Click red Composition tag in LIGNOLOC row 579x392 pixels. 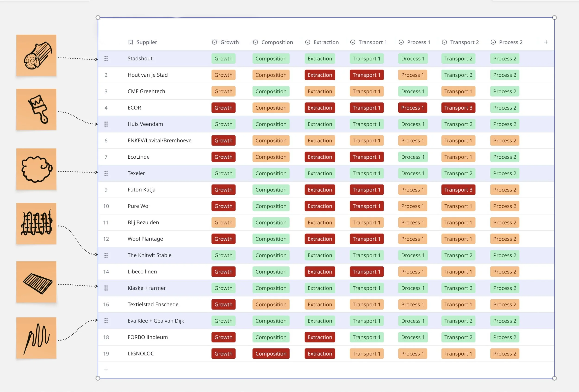click(271, 354)
